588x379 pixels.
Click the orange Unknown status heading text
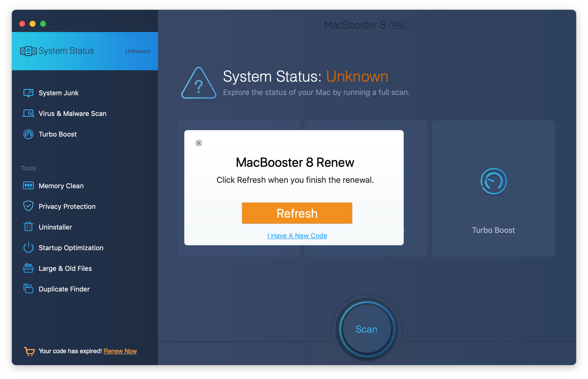pos(357,76)
